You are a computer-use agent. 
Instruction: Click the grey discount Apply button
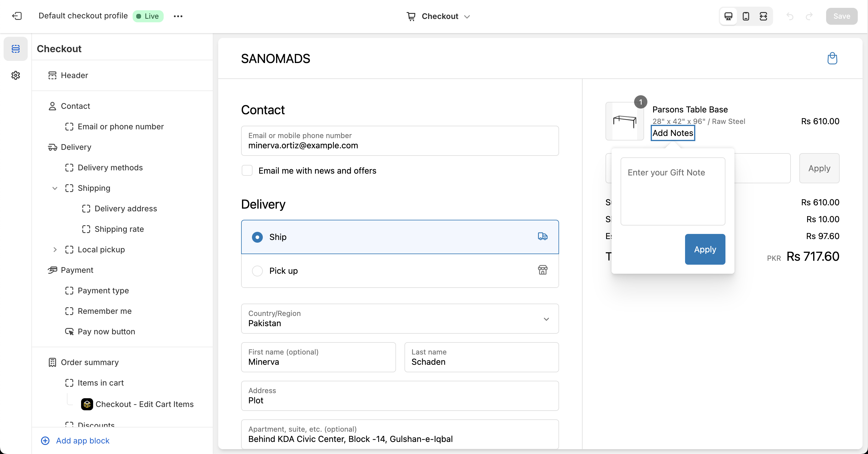819,168
